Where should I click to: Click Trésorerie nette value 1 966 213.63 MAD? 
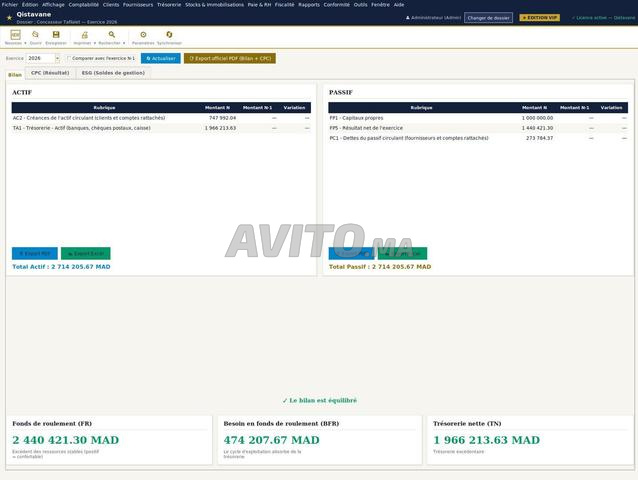(x=486, y=440)
